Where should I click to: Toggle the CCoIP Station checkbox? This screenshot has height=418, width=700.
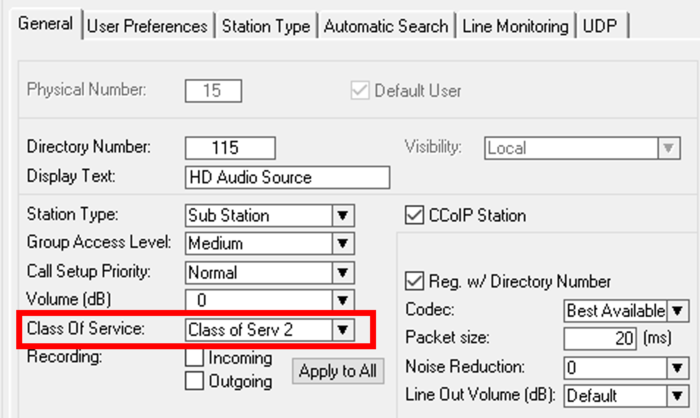click(414, 215)
